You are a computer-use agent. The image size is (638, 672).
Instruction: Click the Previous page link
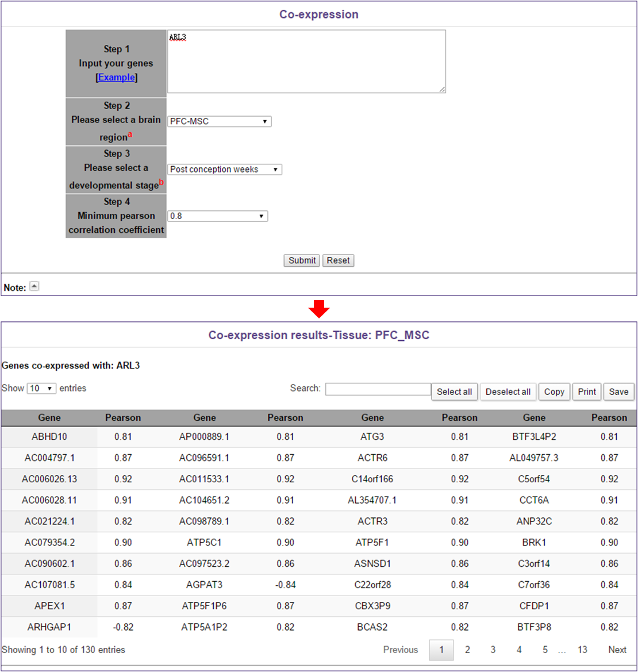point(400,650)
